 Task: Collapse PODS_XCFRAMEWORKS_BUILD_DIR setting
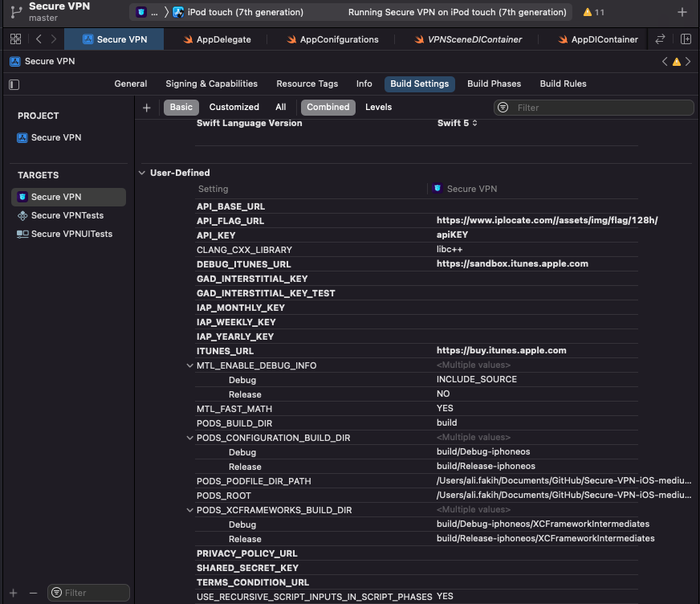(x=189, y=510)
